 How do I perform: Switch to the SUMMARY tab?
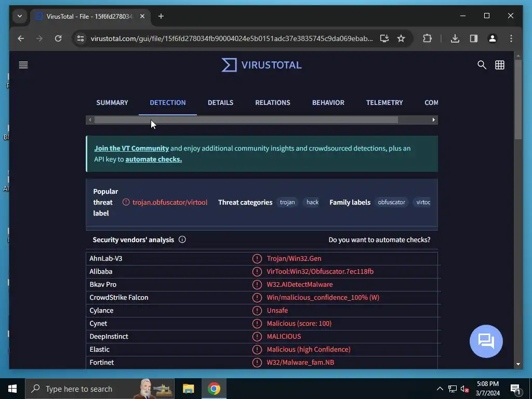(x=112, y=102)
